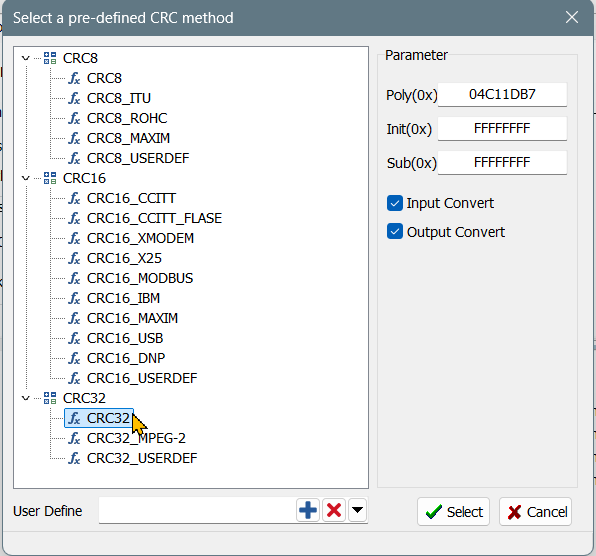596x556 pixels.
Task: Click the CRC8 group grid icon
Action: coord(50,58)
